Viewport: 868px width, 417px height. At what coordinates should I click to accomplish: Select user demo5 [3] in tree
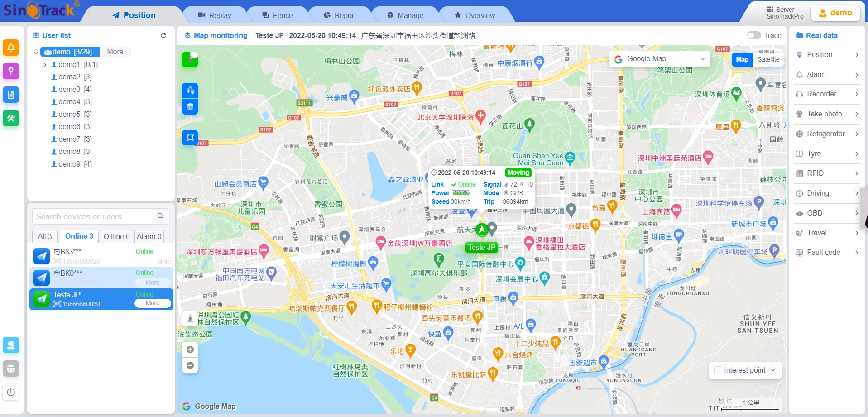(x=72, y=115)
